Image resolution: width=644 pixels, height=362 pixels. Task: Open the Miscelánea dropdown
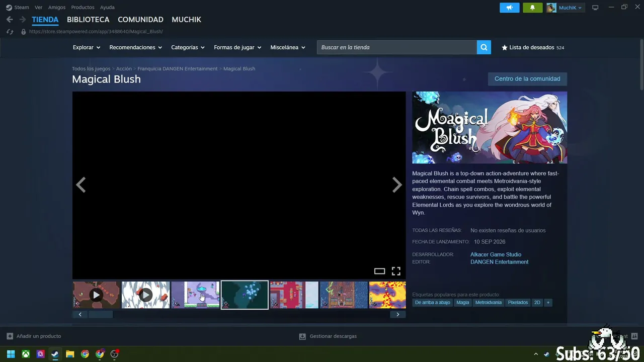288,47
